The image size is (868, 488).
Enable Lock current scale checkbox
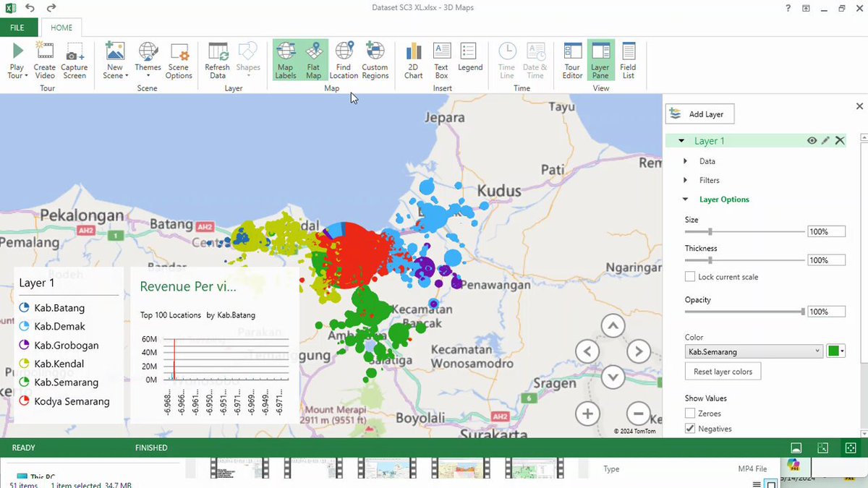[x=690, y=277]
